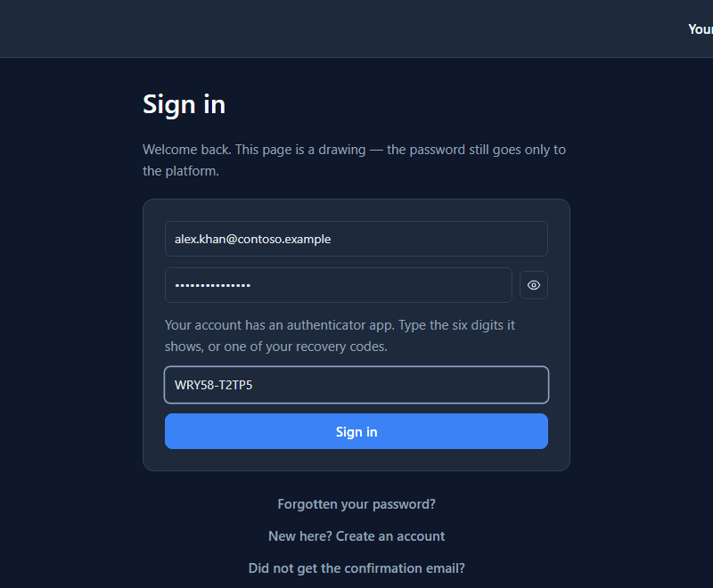Click empty space right of the recovery code text

tap(400, 385)
